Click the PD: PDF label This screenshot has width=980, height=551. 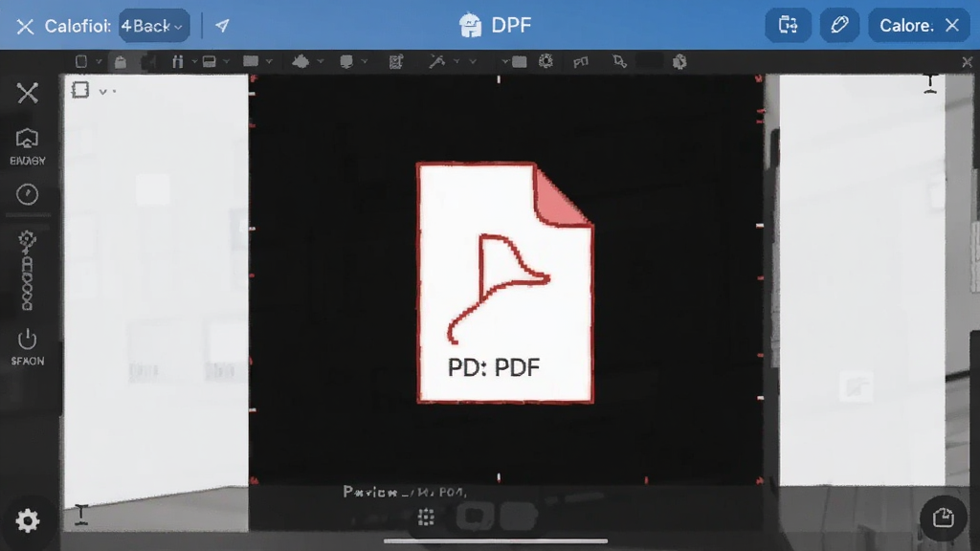pyautogui.click(x=494, y=367)
